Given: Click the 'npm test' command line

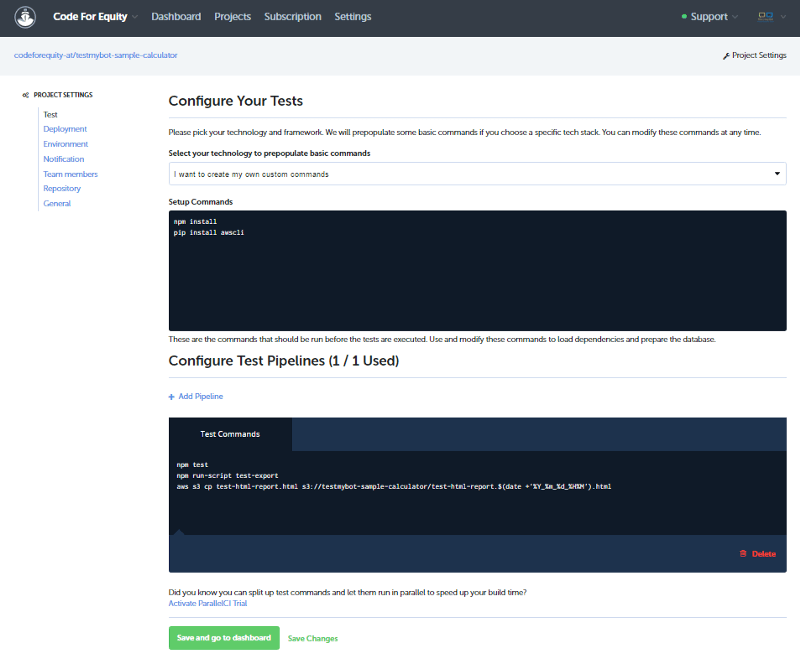Looking at the screenshot, I should [192, 465].
